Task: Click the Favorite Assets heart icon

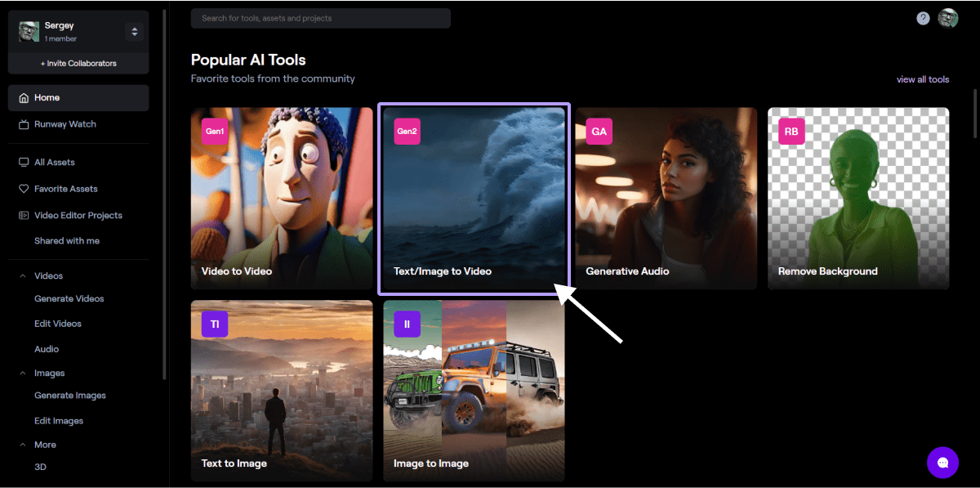Action: coord(24,189)
